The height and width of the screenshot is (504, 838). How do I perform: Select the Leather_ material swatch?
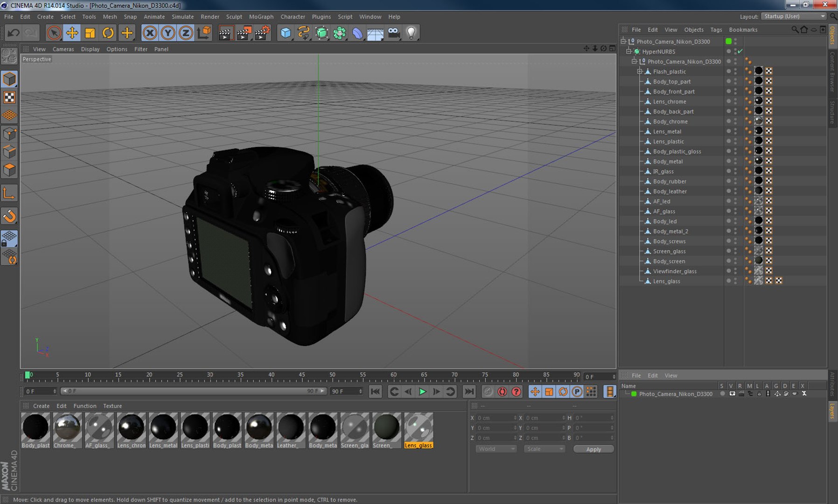click(x=291, y=431)
